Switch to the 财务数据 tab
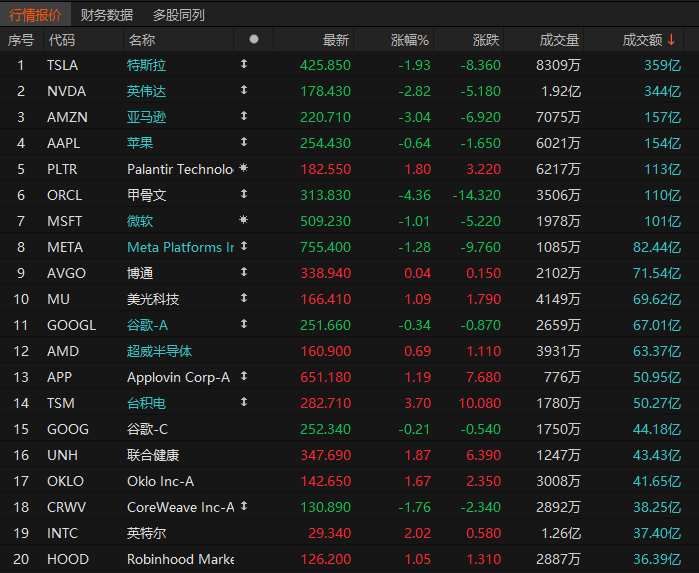The image size is (699, 573). coord(107,15)
